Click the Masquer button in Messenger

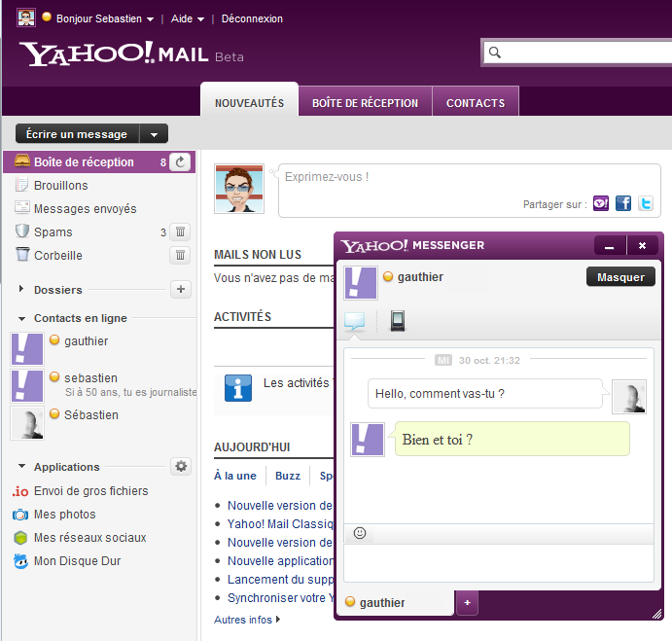[620, 277]
